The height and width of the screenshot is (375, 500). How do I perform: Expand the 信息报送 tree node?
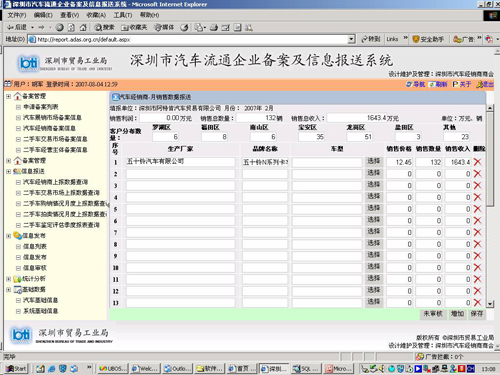[x=9, y=171]
